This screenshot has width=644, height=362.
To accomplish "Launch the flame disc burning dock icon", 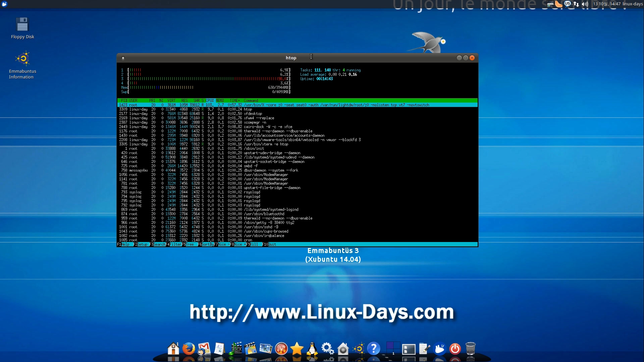I will (281, 349).
